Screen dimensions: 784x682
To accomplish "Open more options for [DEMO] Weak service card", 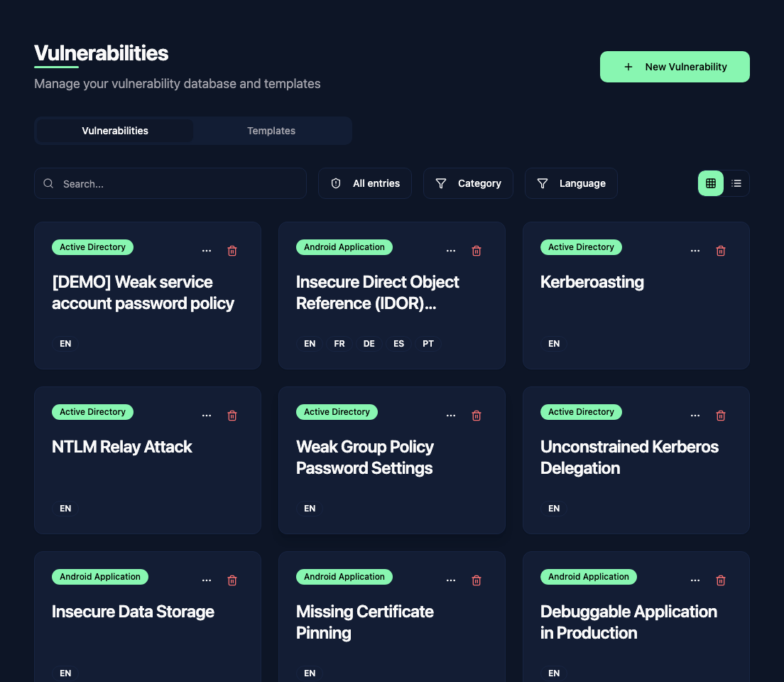I will tap(207, 251).
